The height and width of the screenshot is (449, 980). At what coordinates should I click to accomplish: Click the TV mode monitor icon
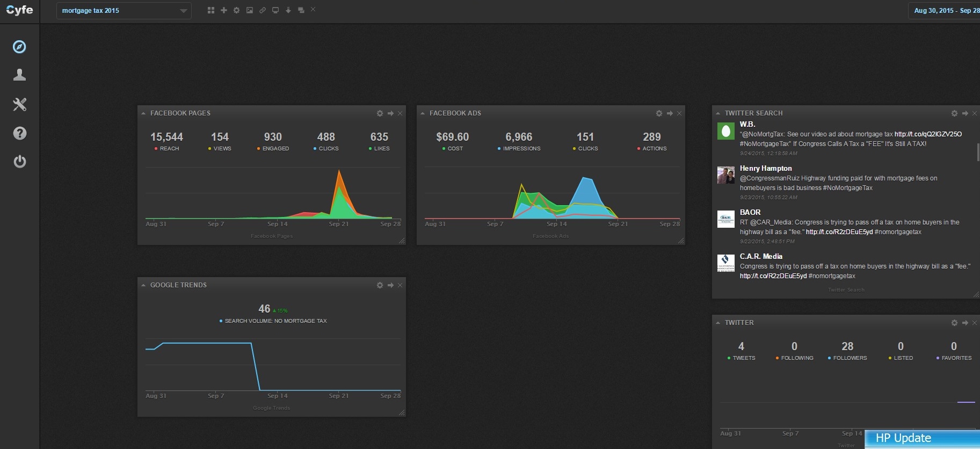[x=275, y=10]
